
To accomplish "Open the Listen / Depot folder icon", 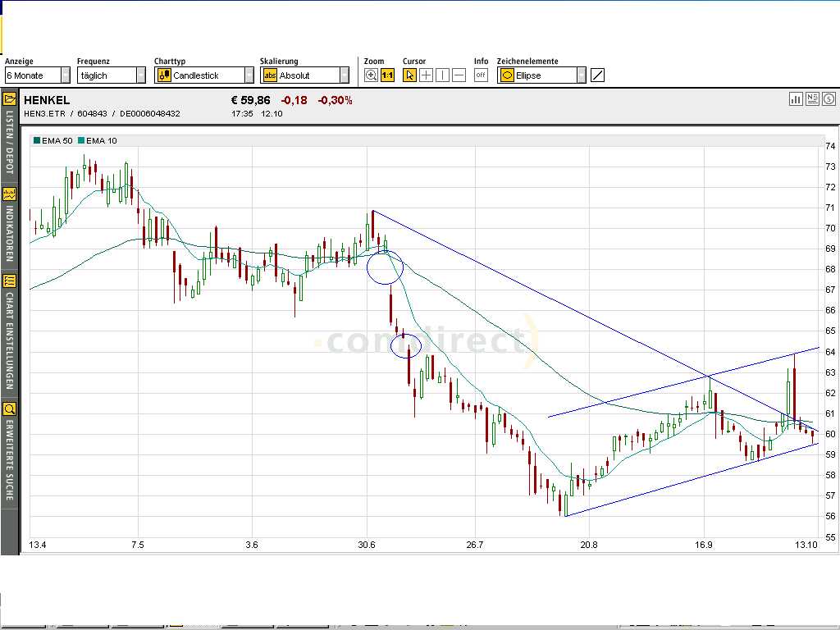I will point(9,99).
